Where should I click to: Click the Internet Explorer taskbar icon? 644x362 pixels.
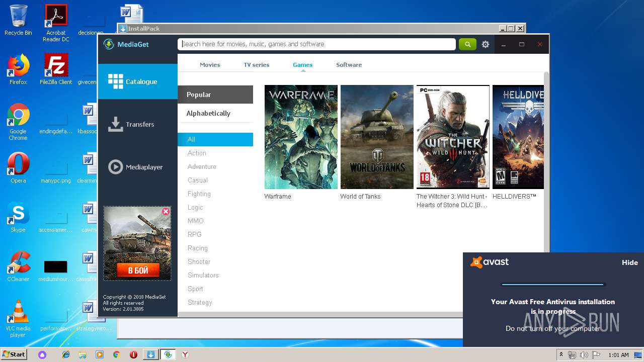66,354
